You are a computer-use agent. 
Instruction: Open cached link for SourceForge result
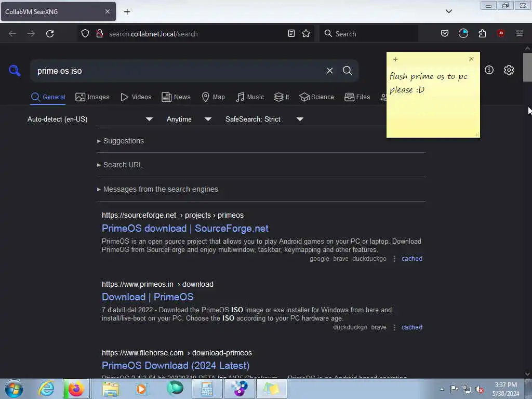click(x=412, y=259)
